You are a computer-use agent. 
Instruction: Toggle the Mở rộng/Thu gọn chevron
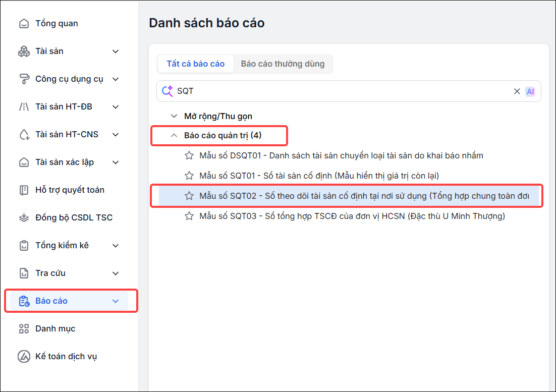(x=174, y=116)
